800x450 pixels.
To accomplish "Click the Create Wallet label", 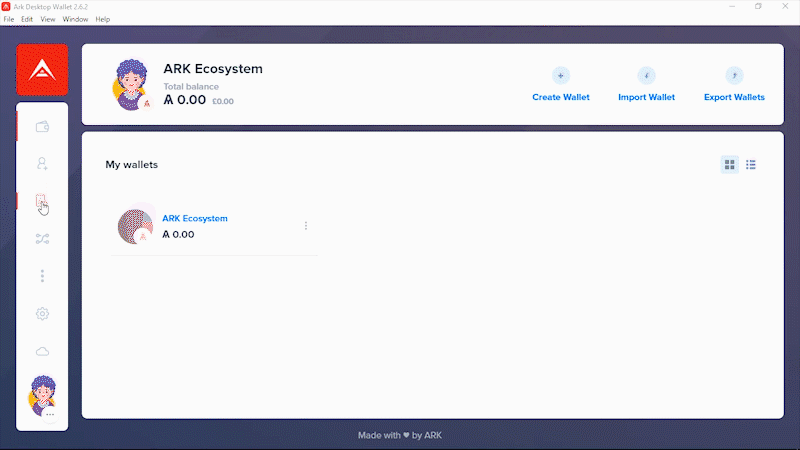I will tap(561, 97).
